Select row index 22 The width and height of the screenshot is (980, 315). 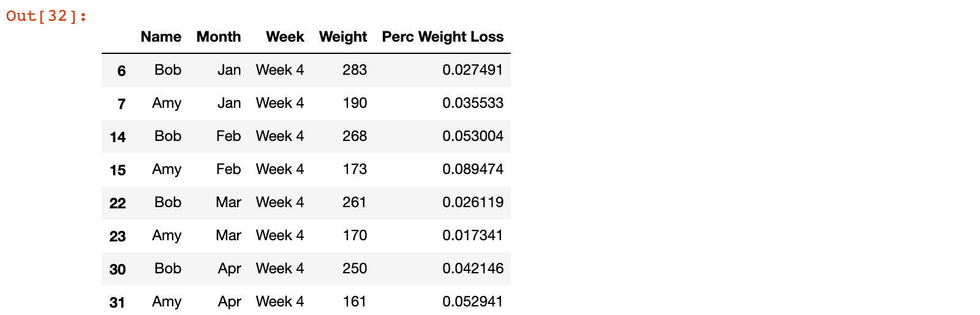tap(118, 203)
